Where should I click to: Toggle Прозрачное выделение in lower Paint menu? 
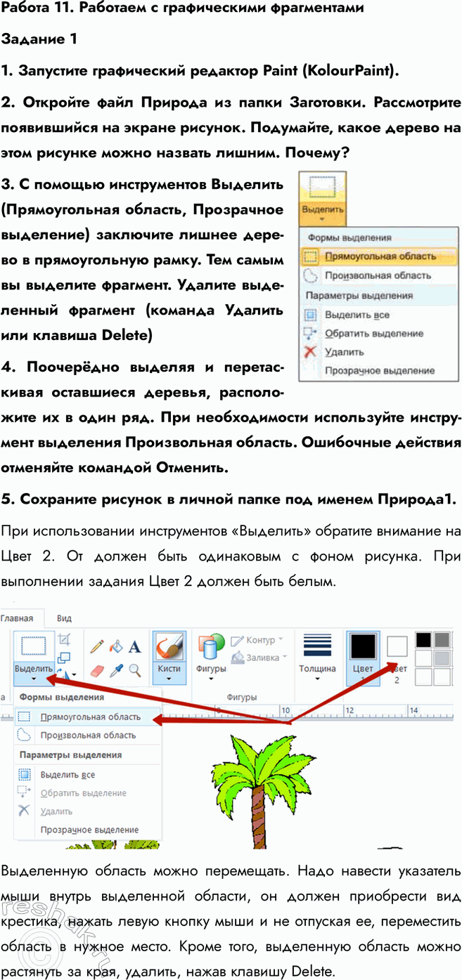click(89, 830)
